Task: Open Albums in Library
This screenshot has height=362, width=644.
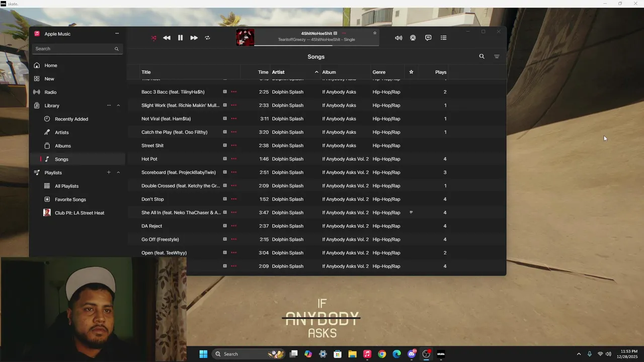Action: (x=63, y=146)
